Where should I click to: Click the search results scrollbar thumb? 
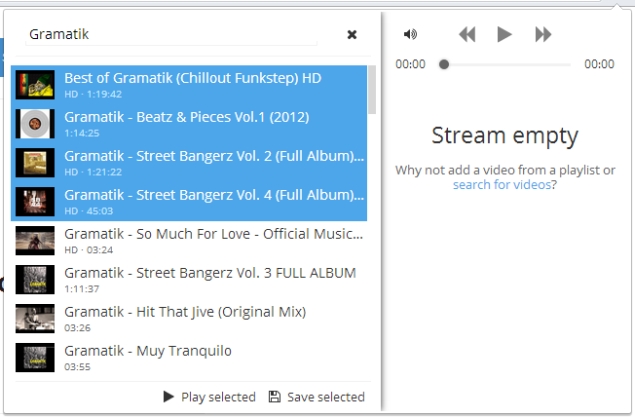click(x=372, y=90)
